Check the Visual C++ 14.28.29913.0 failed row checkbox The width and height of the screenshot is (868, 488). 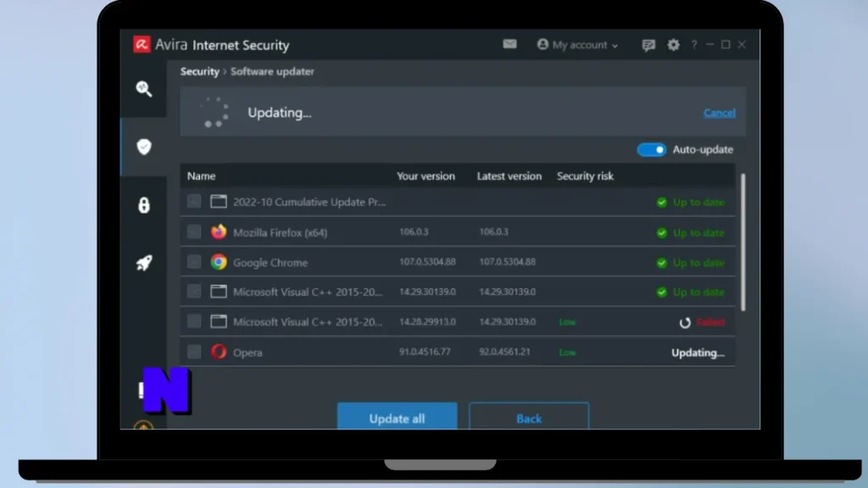coord(194,321)
